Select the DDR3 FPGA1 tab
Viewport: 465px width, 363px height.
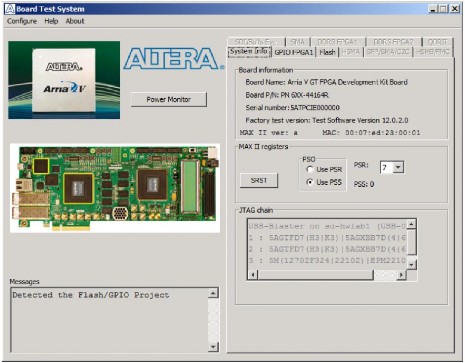point(337,42)
